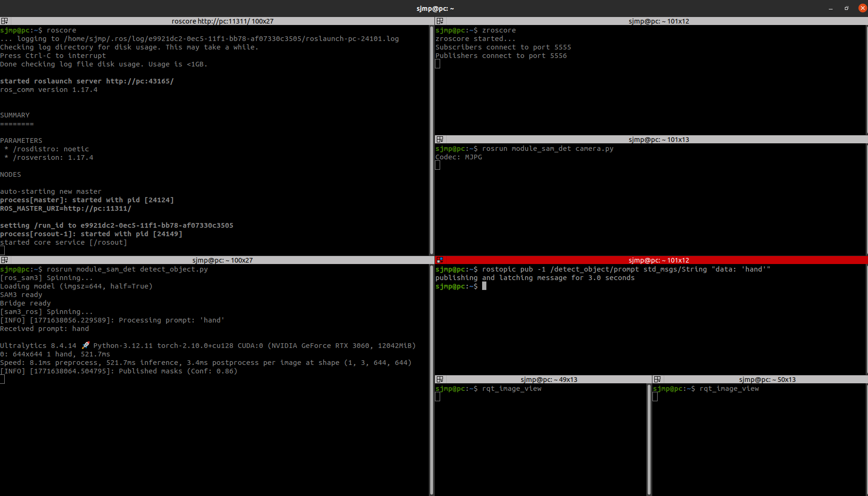Open the grouping dropdown on the zroscore pane
The image size is (868, 496).
(x=440, y=21)
